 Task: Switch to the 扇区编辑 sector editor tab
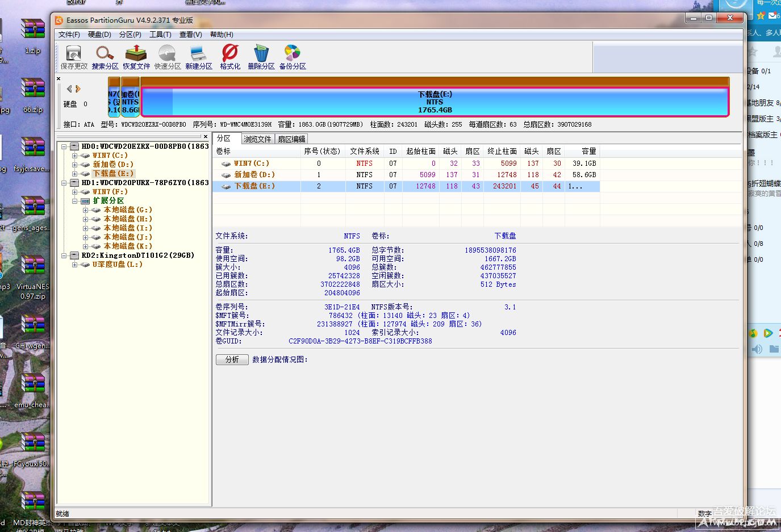291,139
